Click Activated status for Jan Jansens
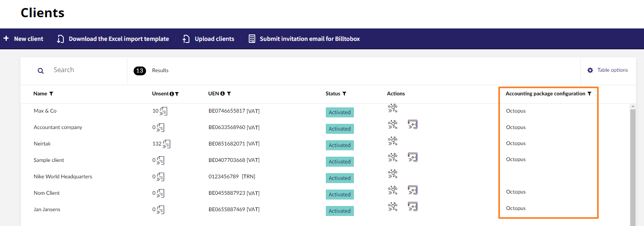644x226 pixels. coord(340,211)
